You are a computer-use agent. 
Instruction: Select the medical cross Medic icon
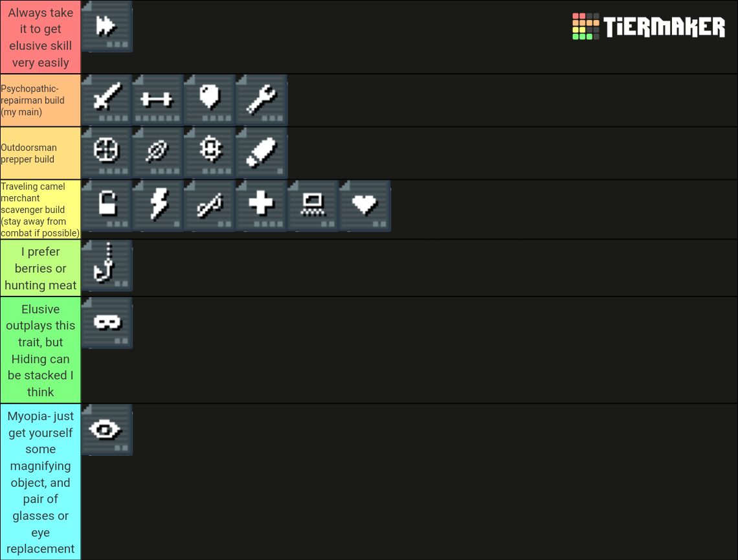coord(261,205)
